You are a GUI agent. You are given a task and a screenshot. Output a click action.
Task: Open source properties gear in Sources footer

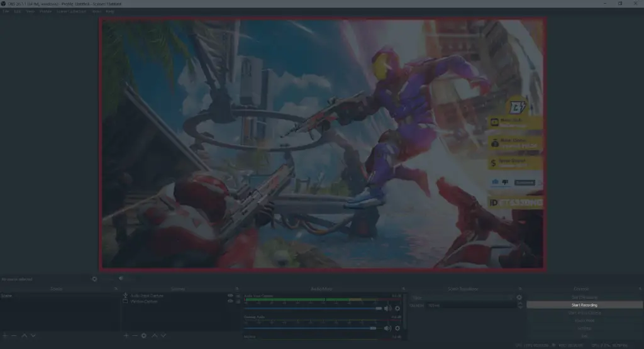tap(144, 335)
